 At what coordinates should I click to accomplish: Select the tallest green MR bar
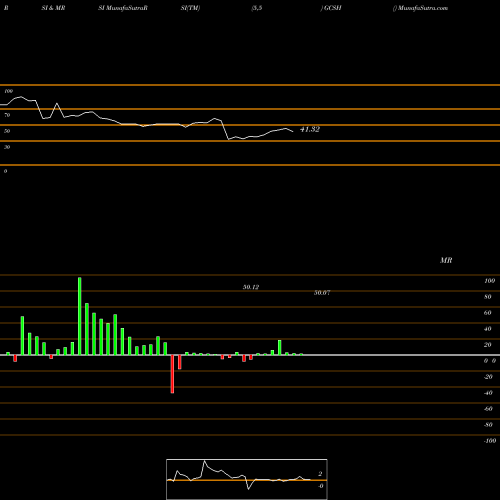pos(80,316)
